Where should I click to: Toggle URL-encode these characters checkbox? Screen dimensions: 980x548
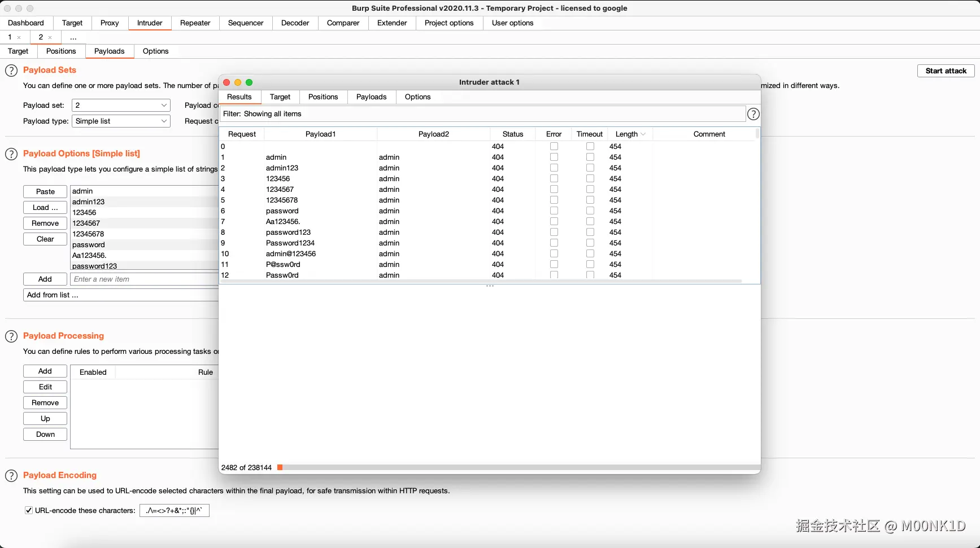pos(29,510)
